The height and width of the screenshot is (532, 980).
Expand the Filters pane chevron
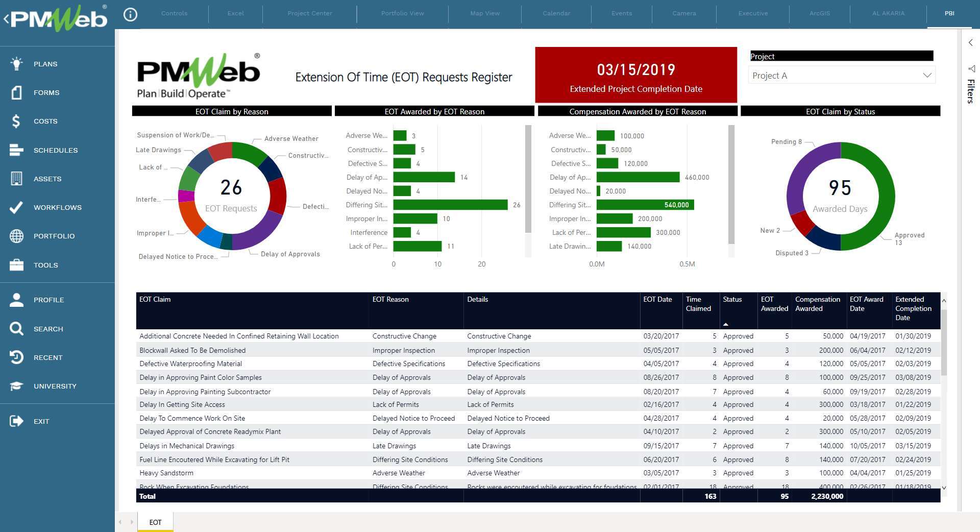coord(970,43)
